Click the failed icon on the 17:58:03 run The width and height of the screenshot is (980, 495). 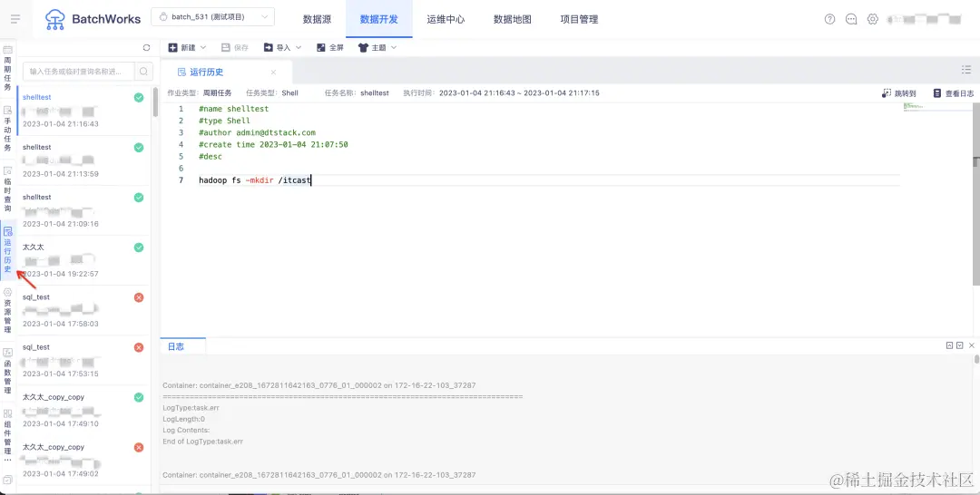click(139, 297)
